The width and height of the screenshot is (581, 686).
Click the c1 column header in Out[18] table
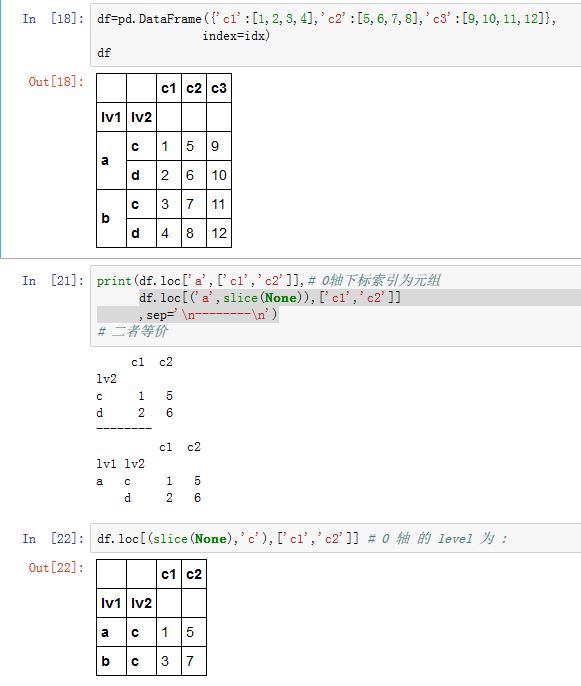coord(168,88)
